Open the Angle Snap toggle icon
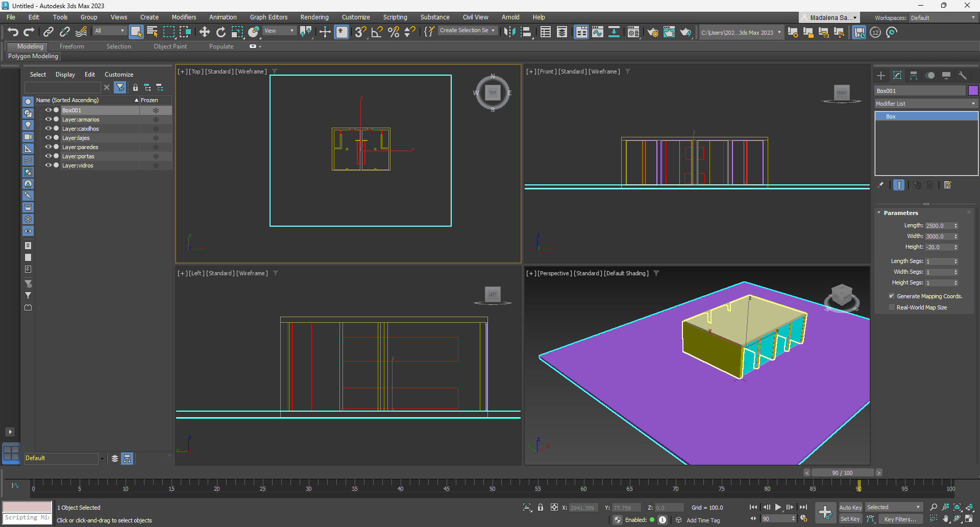 tap(377, 32)
